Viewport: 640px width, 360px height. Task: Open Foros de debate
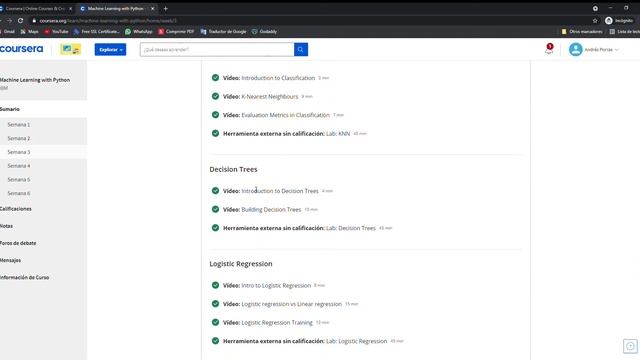tap(18, 243)
